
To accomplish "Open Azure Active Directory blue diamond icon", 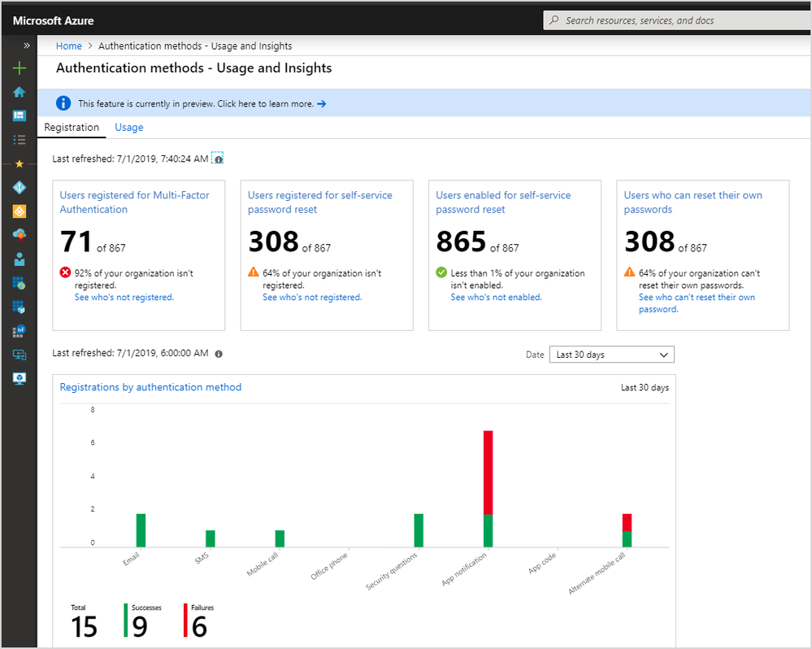I will tap(20, 188).
